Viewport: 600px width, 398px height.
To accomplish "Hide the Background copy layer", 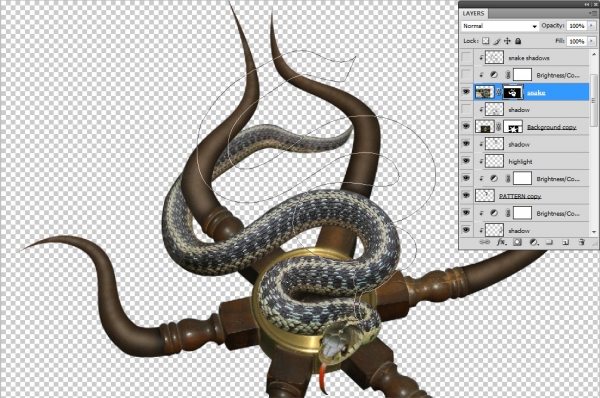I will (466, 127).
